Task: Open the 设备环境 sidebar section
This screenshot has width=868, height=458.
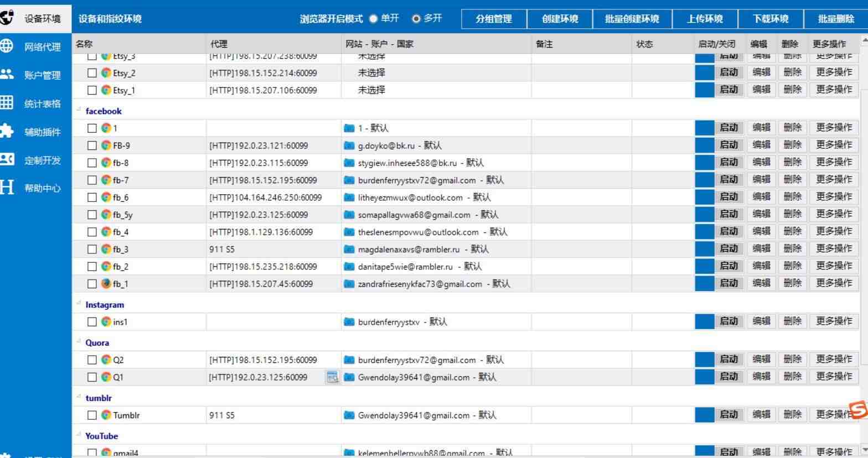Action: (x=36, y=18)
